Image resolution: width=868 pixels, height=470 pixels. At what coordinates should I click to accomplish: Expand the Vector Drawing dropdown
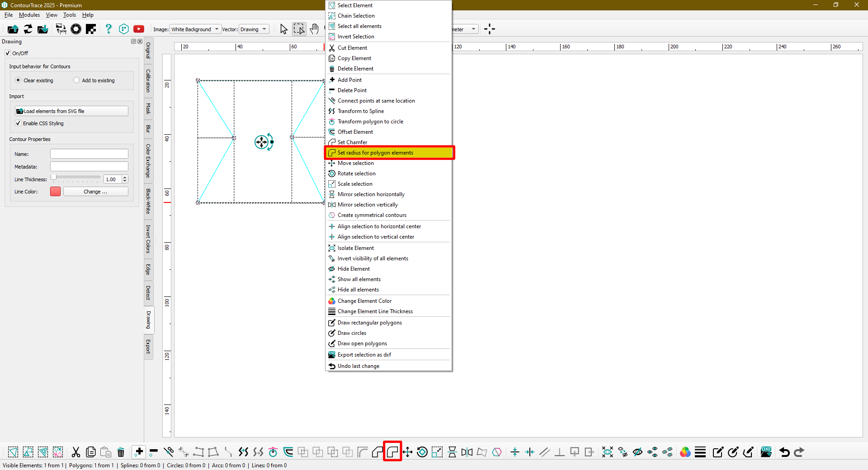[254, 29]
